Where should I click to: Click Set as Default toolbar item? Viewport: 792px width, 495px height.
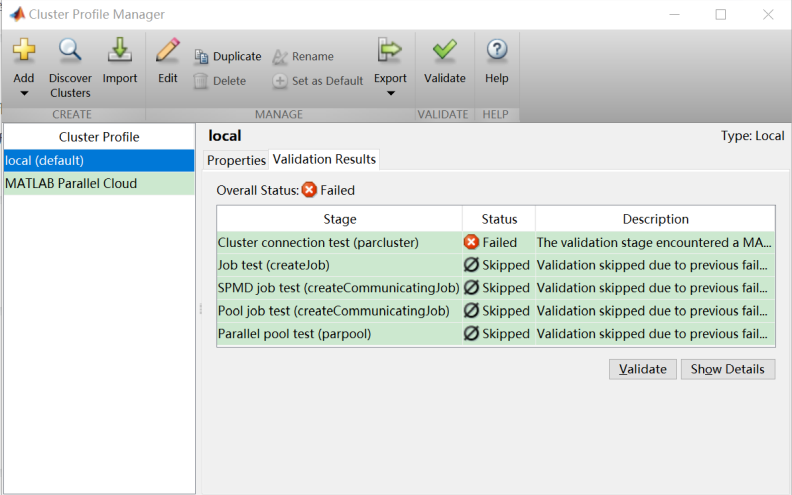click(317, 81)
